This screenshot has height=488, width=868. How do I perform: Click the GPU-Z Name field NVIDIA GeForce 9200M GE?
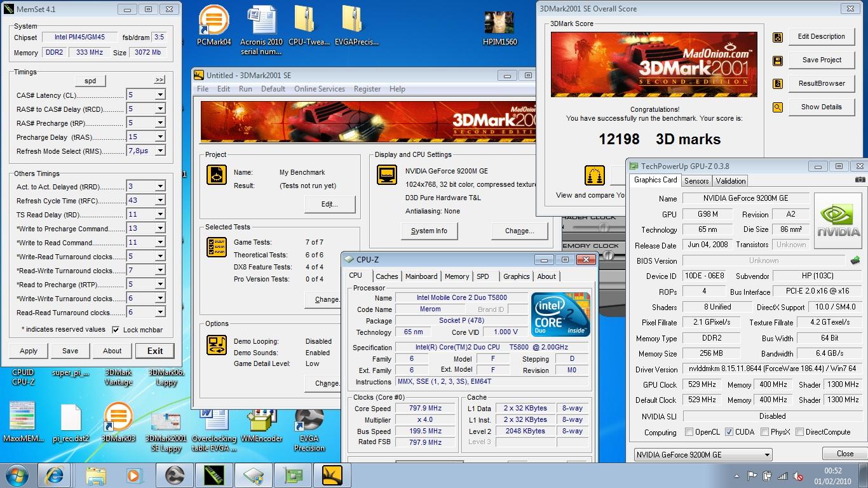(745, 198)
